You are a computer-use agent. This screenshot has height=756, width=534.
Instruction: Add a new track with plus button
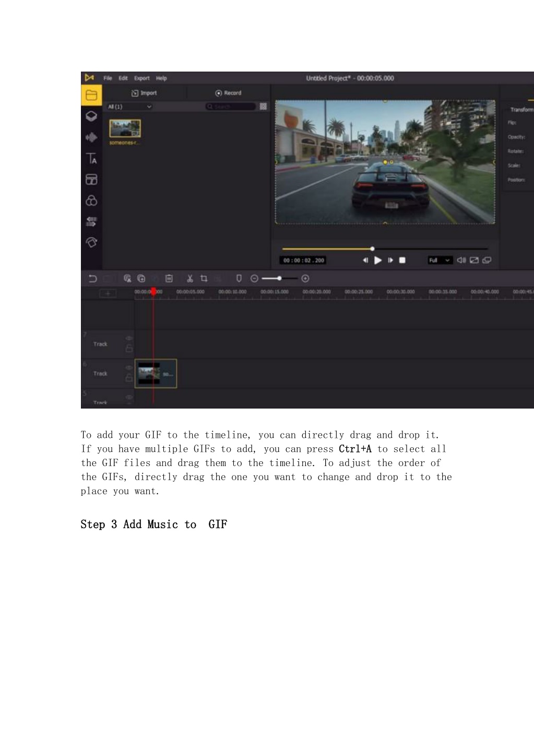pyautogui.click(x=108, y=294)
